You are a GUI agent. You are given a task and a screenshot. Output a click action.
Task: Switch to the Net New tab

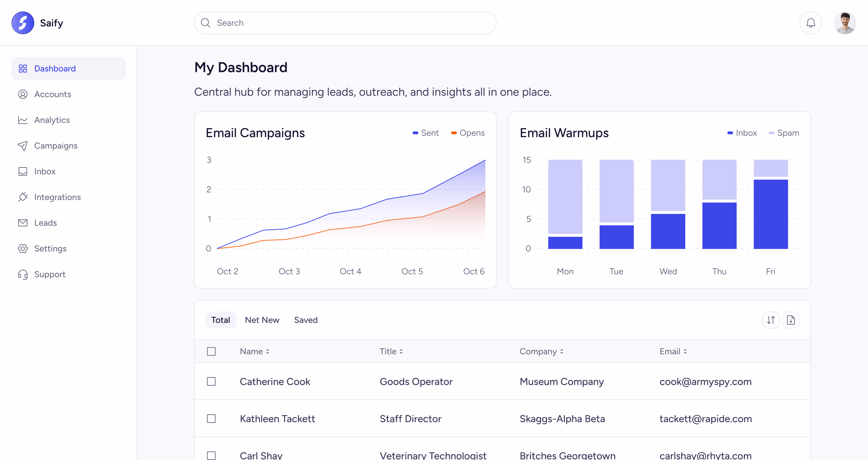pyautogui.click(x=262, y=320)
